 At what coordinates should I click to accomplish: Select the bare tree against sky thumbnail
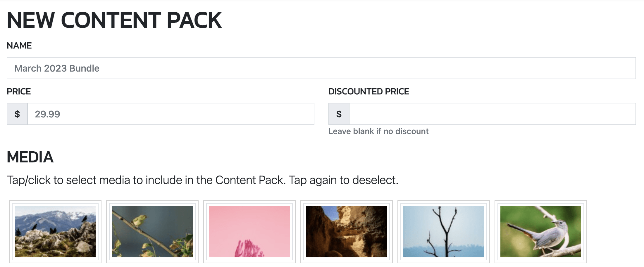click(444, 232)
